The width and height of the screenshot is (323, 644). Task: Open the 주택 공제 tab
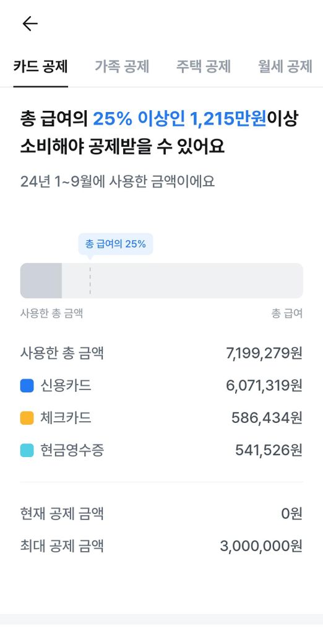pos(204,66)
